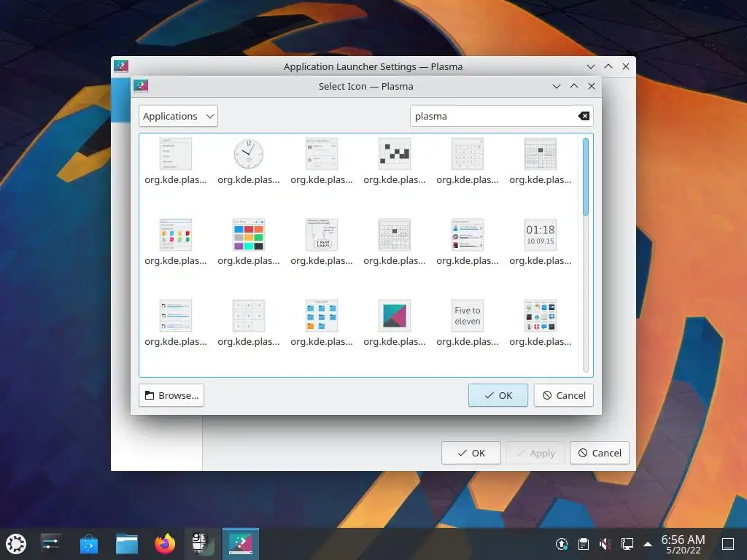This screenshot has width=747, height=560.
Task: Click the show desktop button
Action: pyautogui.click(x=728, y=544)
